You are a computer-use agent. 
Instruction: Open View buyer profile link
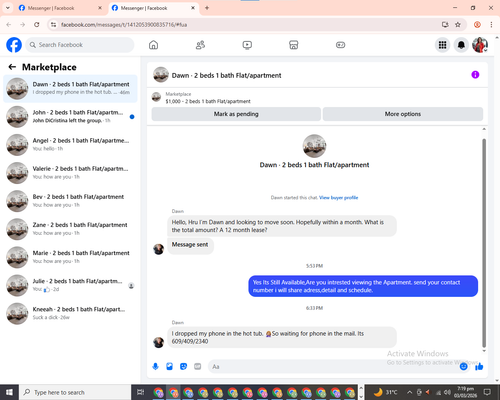click(338, 198)
